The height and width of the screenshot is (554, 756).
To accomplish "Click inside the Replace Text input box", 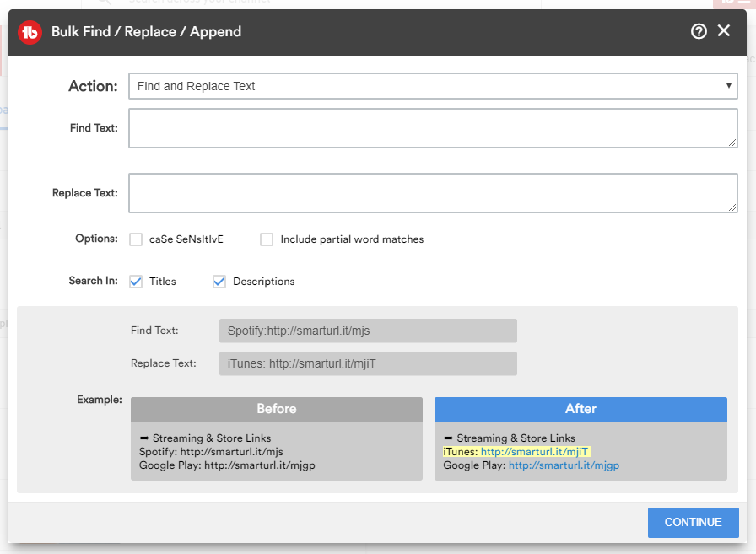I will (433, 193).
